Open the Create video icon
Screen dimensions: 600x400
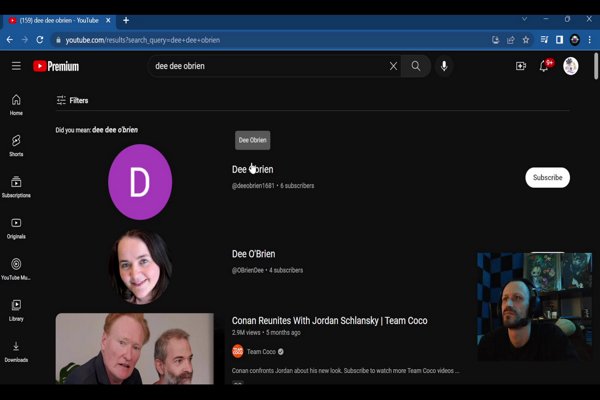[x=521, y=66]
